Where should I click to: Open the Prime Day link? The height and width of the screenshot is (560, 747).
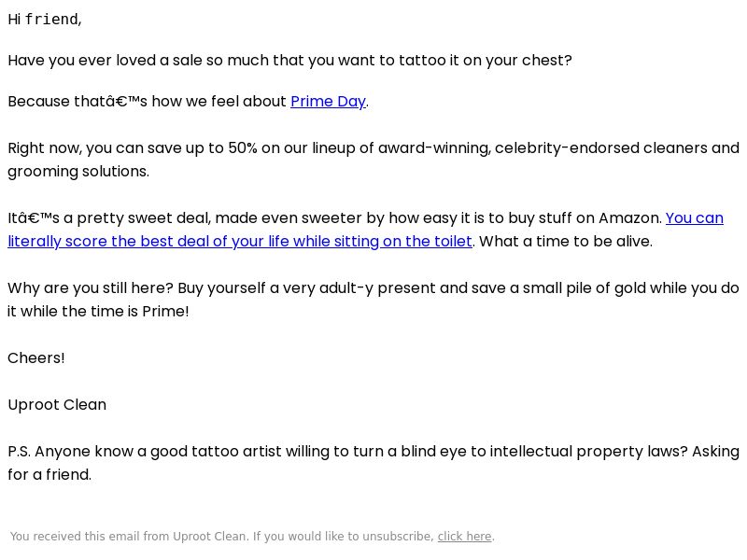tap(329, 102)
